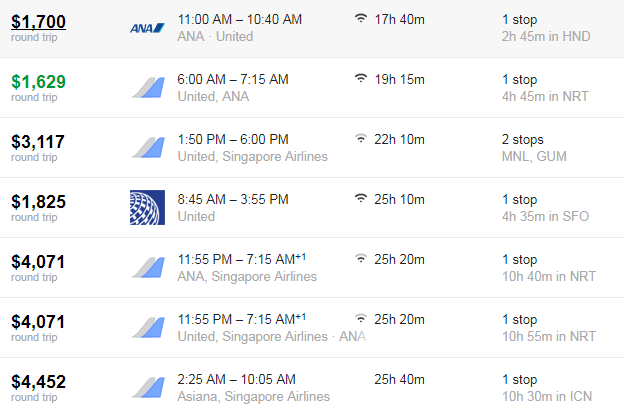This screenshot has width=624, height=417.
Task: Click the multi-airline tail icon for the $3,117 flight
Action: tap(148, 148)
